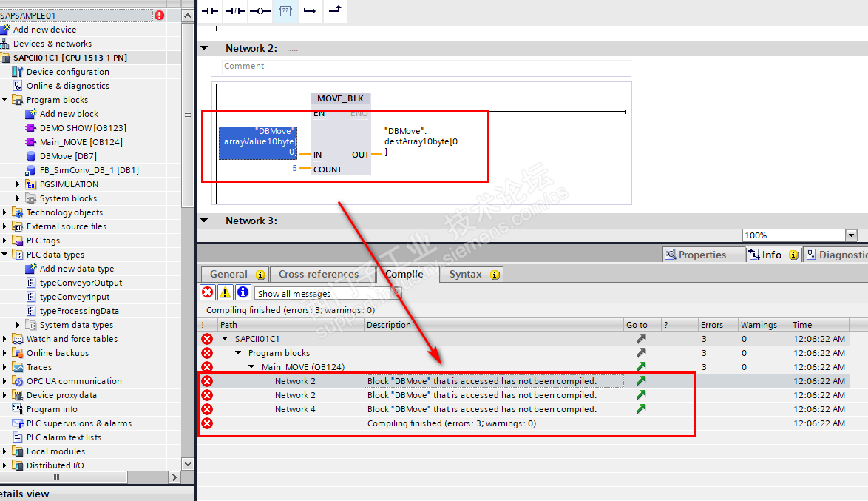Click Add new data type
The height and width of the screenshot is (501, 868).
pyautogui.click(x=76, y=268)
